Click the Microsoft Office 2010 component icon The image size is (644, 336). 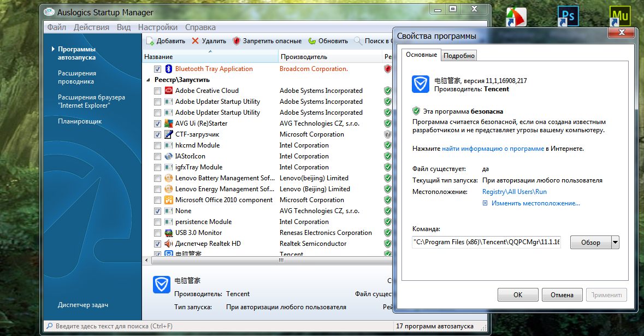(x=168, y=199)
